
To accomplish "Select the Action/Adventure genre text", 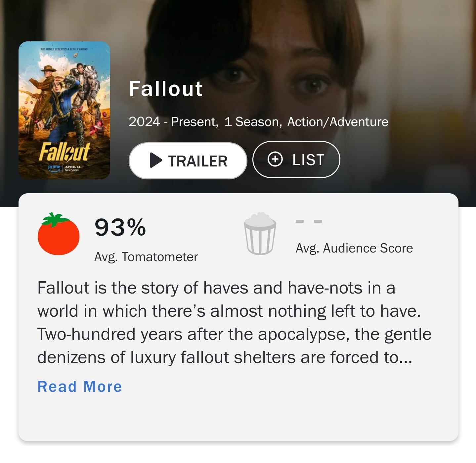I will pyautogui.click(x=338, y=122).
